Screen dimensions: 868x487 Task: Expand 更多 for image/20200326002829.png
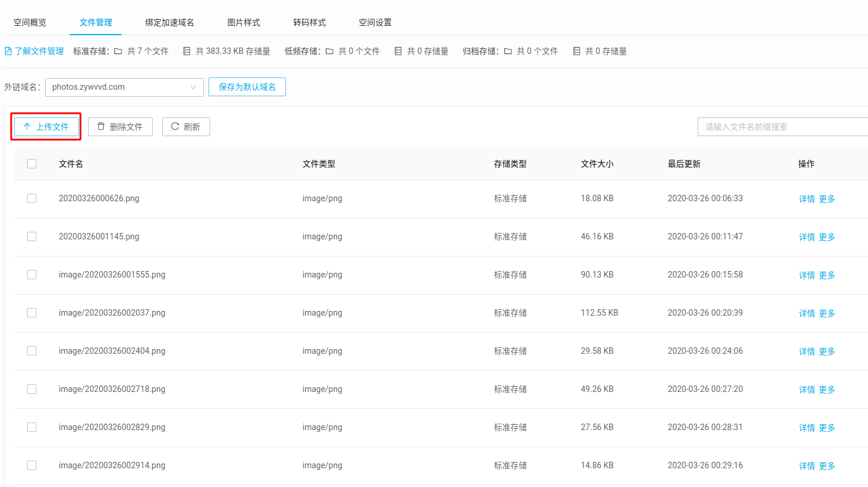pyautogui.click(x=827, y=428)
